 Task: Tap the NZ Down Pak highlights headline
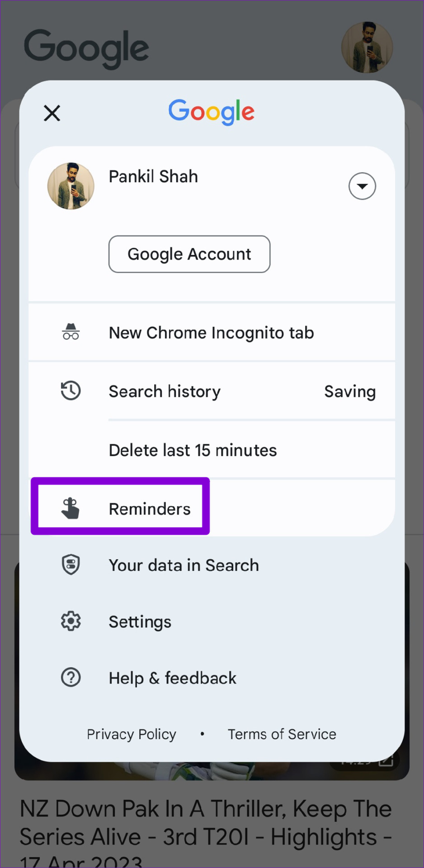pyautogui.click(x=206, y=831)
